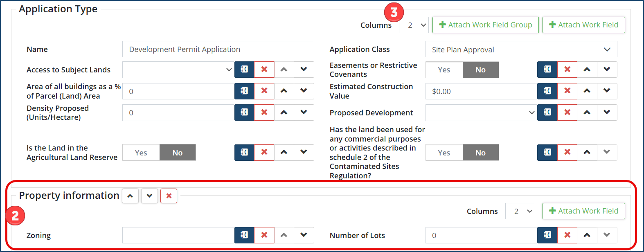Focus the Estimated Construction Value field

481,91
